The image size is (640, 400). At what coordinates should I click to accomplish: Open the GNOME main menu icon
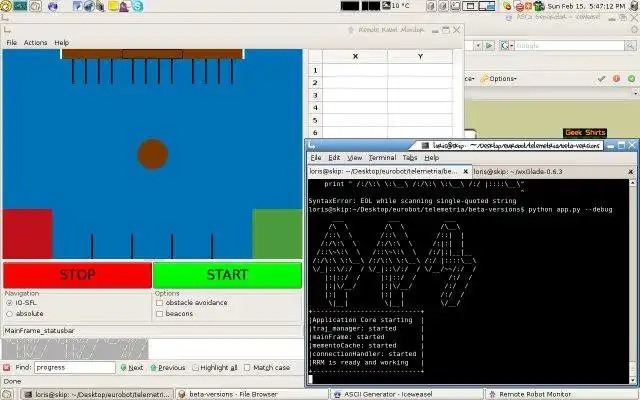(6, 6)
